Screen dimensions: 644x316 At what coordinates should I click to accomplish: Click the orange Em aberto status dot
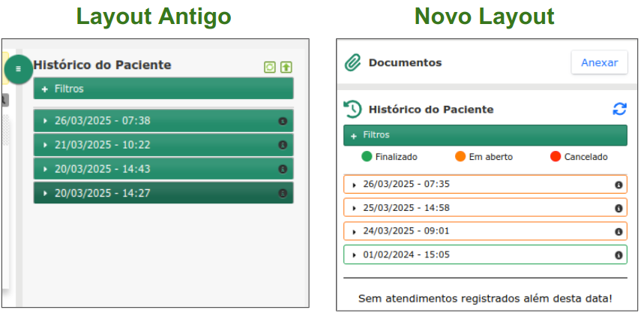pos(460,157)
